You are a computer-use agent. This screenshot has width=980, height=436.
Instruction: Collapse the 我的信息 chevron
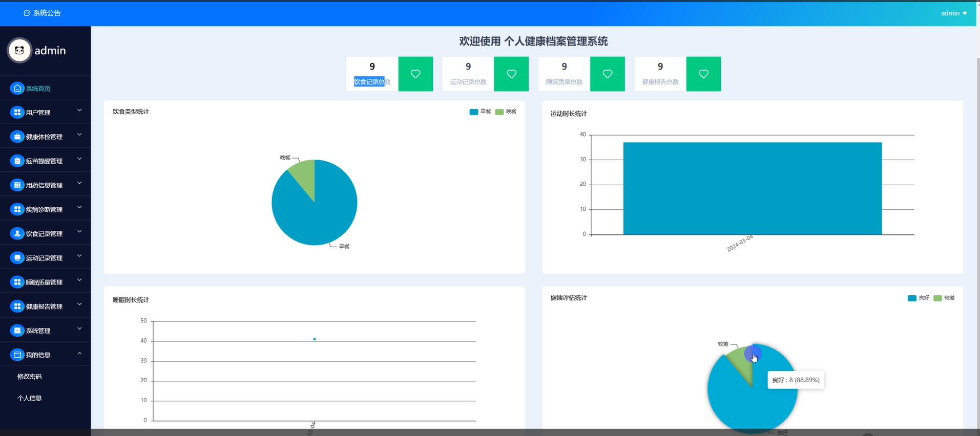pos(79,353)
